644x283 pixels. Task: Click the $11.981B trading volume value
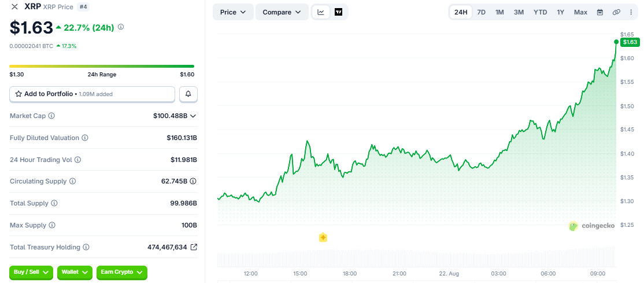pos(184,160)
